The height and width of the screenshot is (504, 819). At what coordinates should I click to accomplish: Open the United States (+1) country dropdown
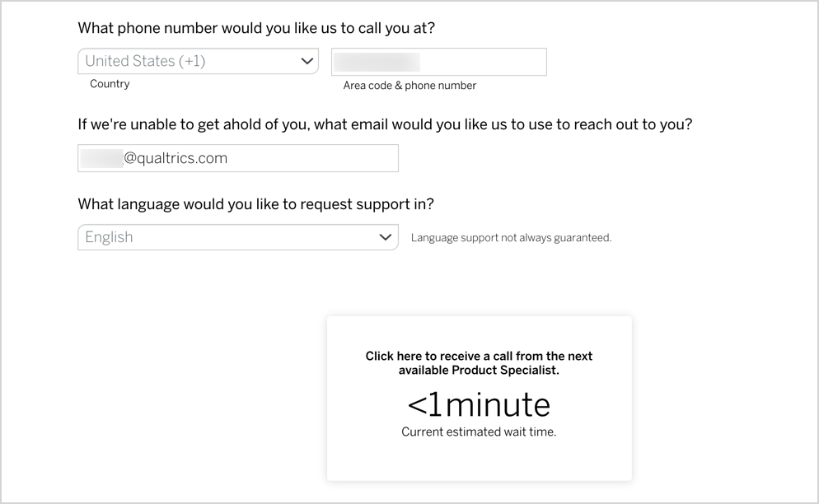tap(198, 62)
